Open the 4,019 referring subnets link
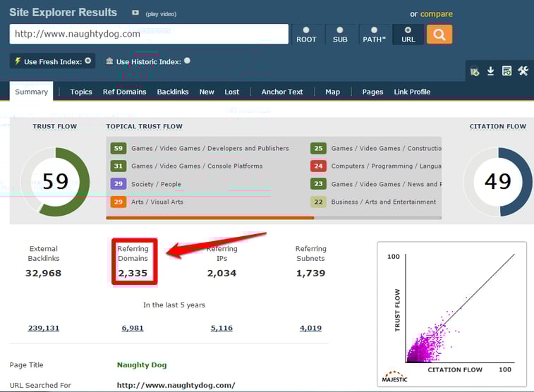 (x=310, y=328)
